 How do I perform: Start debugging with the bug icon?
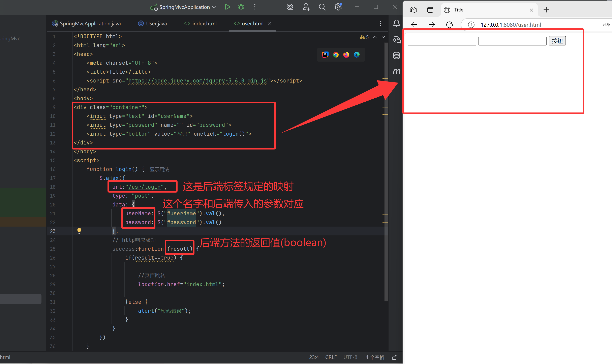click(x=241, y=7)
